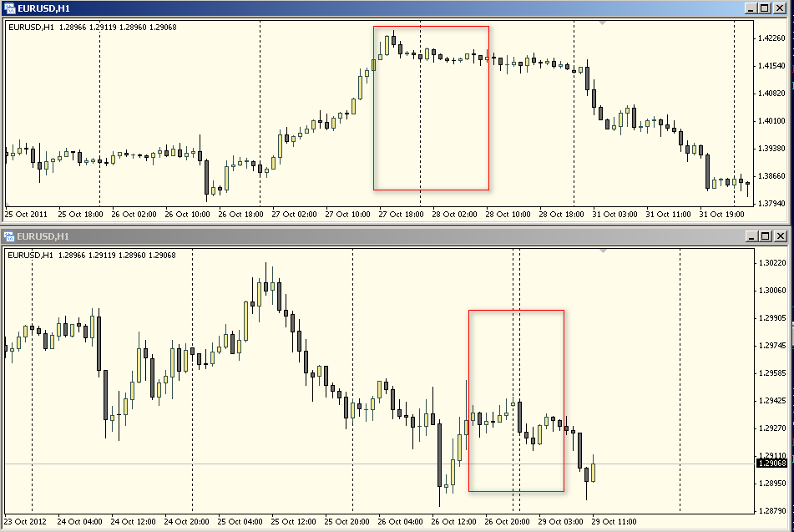Click the 1.29270 price axis label

click(772, 428)
